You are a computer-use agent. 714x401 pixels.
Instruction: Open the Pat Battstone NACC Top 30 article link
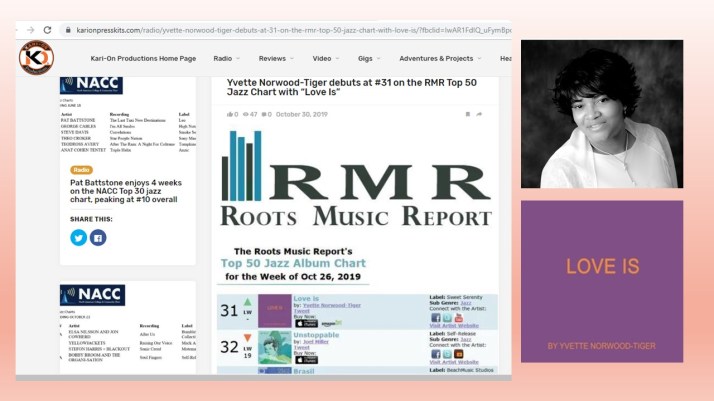click(126, 191)
